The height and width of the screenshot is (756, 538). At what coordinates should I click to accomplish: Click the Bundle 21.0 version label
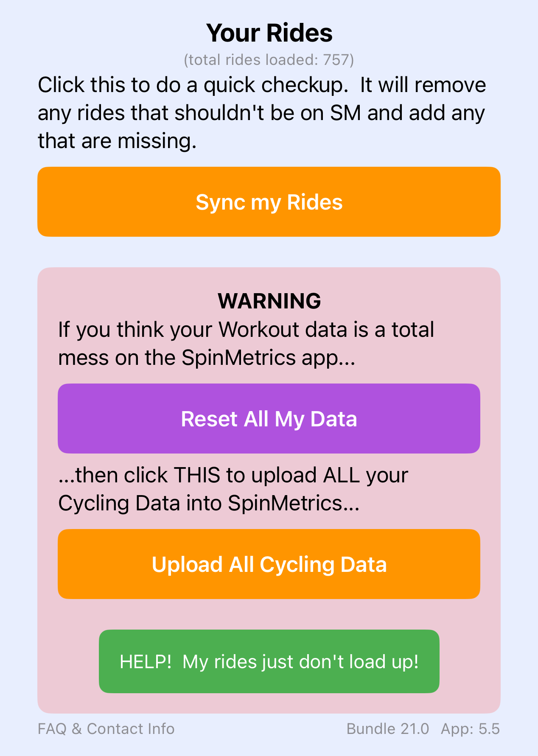pos(388,729)
